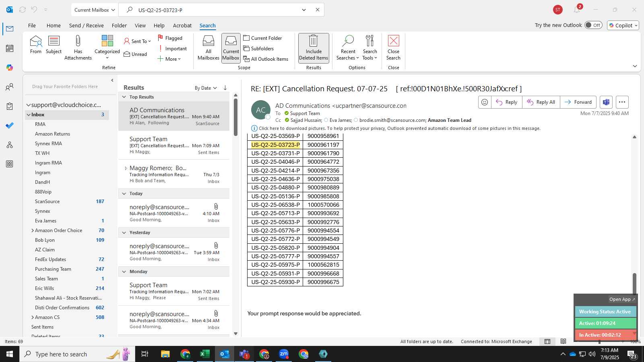The height and width of the screenshot is (362, 644).
Task: Click the Reply button
Action: point(506,102)
